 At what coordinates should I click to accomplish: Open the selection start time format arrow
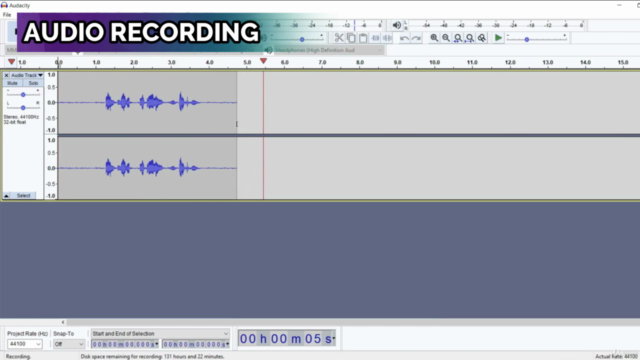click(x=157, y=344)
